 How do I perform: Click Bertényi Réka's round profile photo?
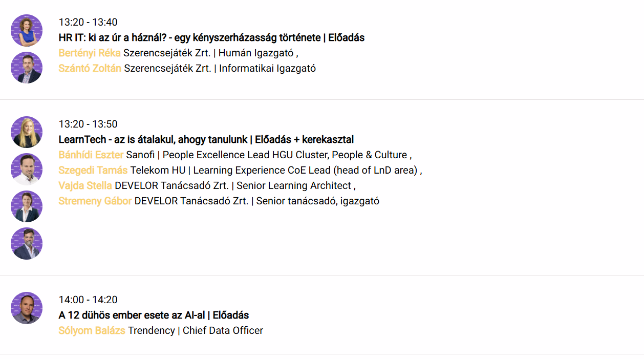point(27,31)
